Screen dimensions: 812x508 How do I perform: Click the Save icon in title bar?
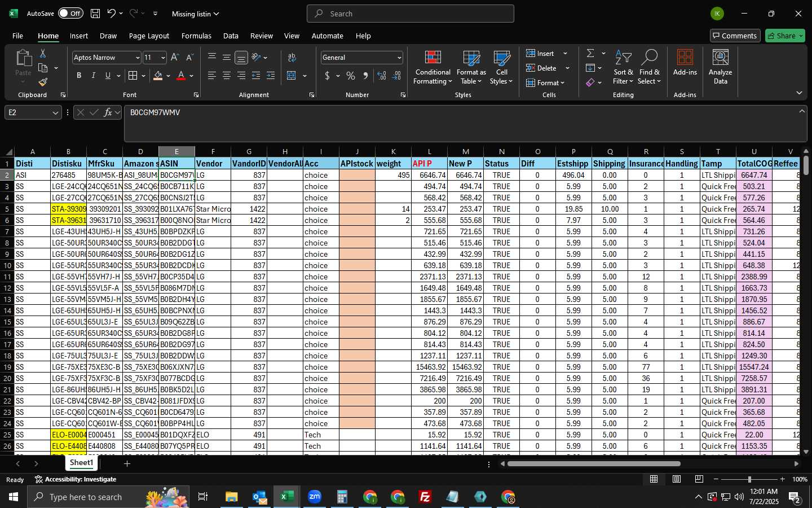pos(95,14)
